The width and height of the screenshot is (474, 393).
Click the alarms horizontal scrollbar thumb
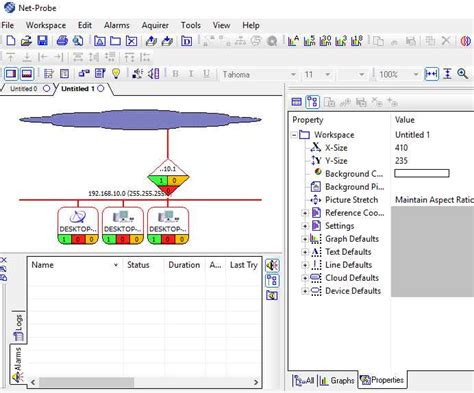click(86, 382)
